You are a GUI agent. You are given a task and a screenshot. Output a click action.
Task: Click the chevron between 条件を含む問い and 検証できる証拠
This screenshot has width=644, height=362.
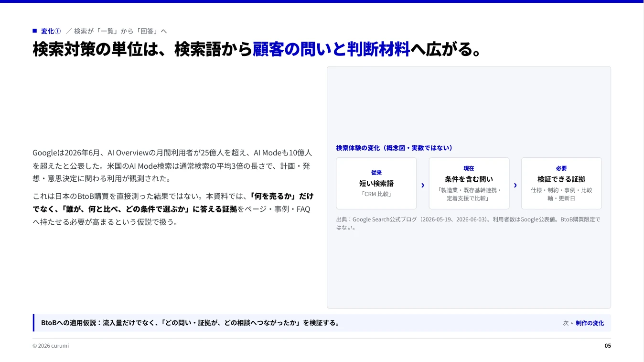click(x=515, y=185)
